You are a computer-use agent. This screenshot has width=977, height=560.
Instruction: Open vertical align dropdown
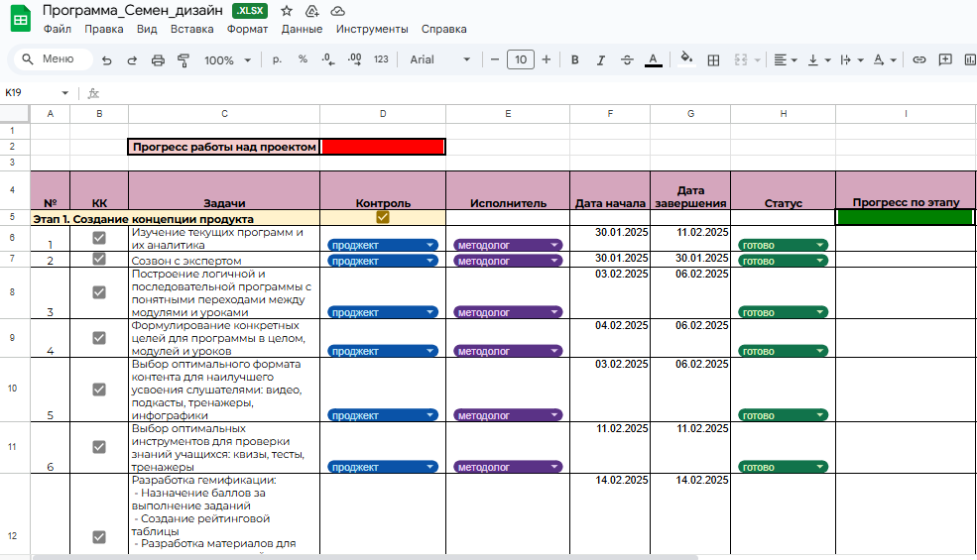[x=818, y=59]
